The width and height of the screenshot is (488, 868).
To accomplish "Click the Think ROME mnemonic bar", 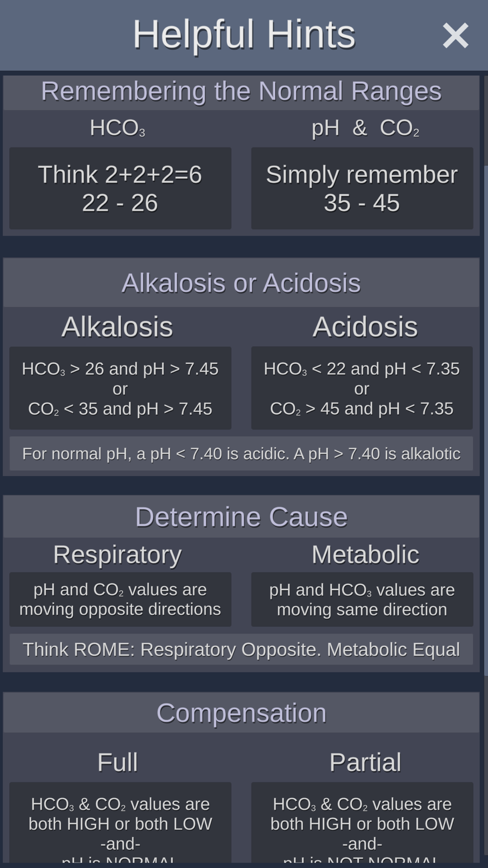I will [x=241, y=649].
